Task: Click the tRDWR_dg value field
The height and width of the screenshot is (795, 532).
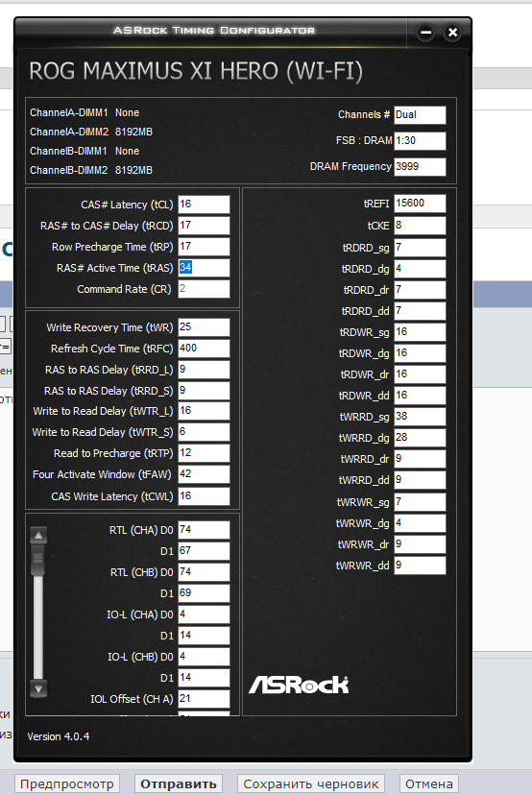Action: (420, 353)
